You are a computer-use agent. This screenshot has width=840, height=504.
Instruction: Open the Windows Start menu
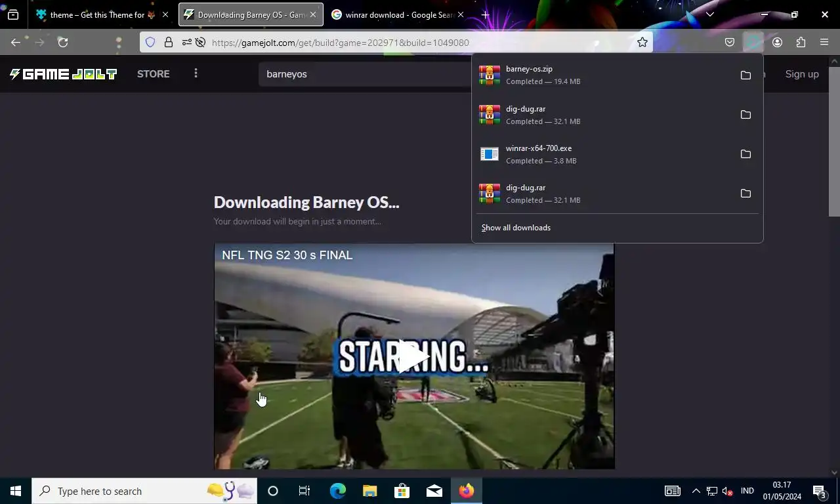click(16, 491)
